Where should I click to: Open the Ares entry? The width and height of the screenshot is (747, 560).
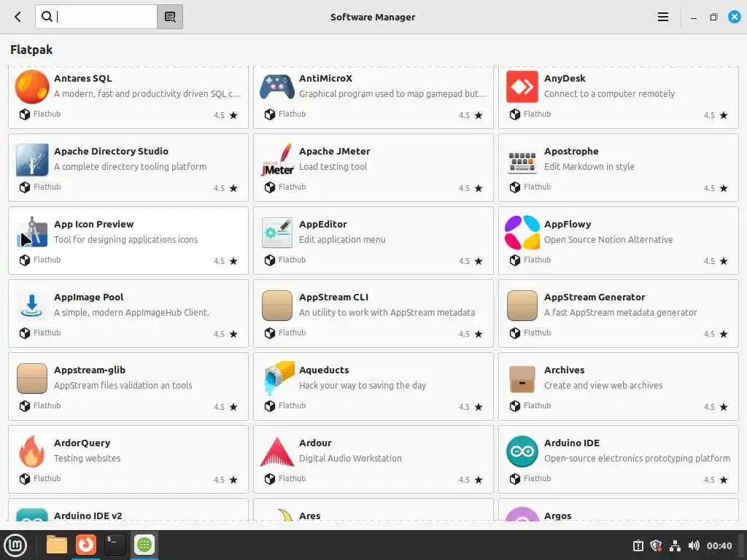[x=373, y=510]
